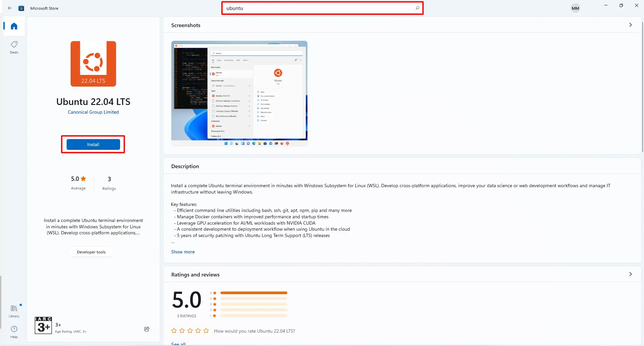
Task: Open Help from the sidebar
Action: point(14,332)
